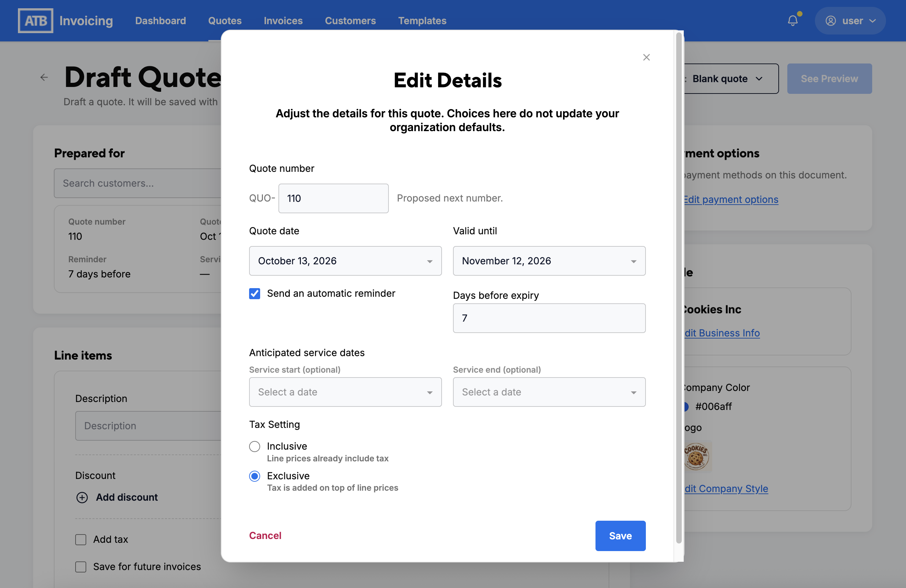Open Edit payment options link

tap(731, 199)
